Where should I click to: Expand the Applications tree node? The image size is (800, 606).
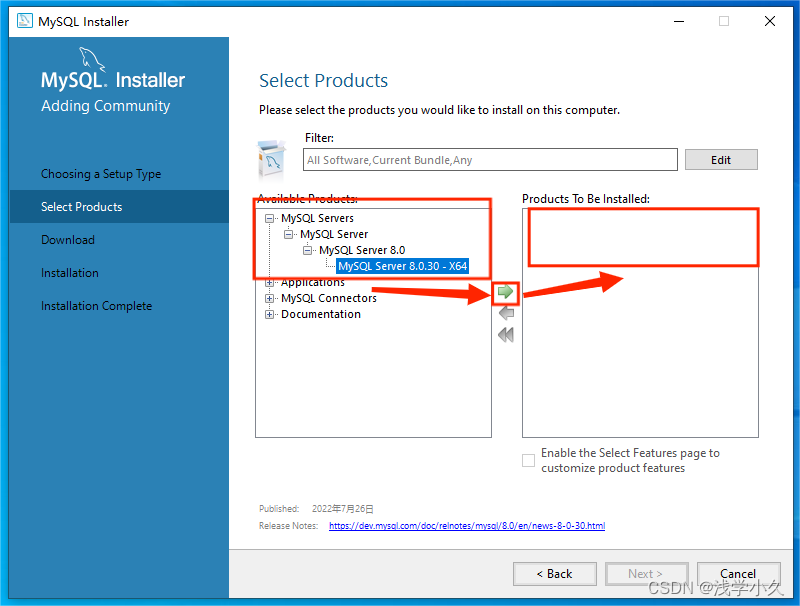pyautogui.click(x=269, y=282)
